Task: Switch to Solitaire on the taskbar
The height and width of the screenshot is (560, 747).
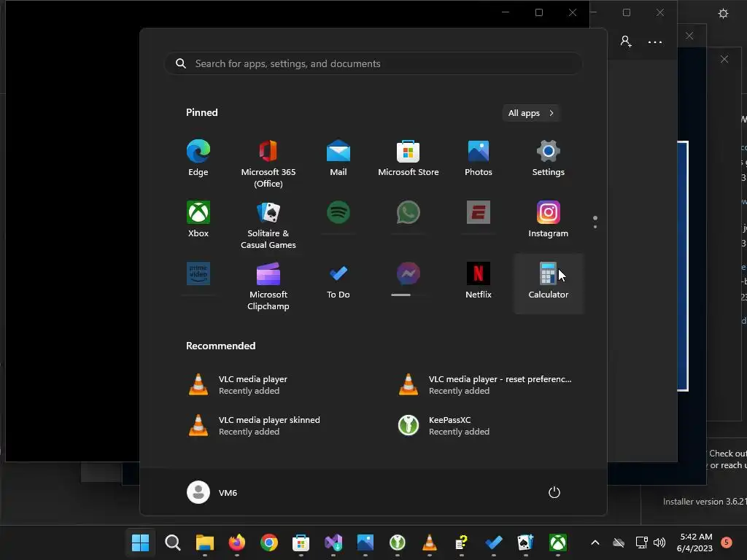Action: [526, 542]
